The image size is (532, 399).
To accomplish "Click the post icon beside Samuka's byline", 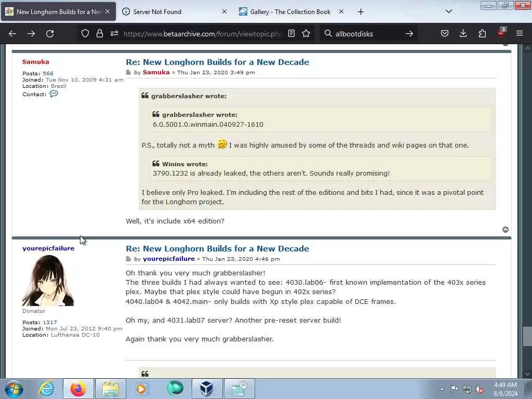I will click(128, 72).
